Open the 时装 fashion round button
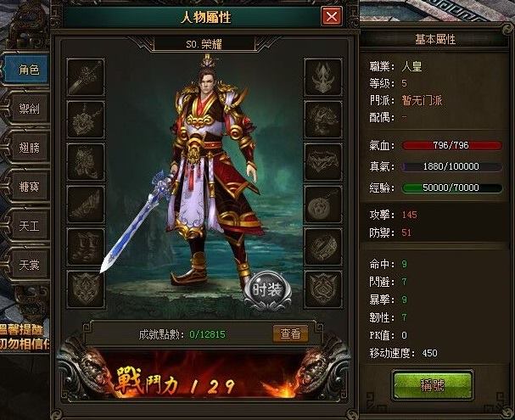Image resolution: width=515 pixels, height=420 pixels. click(267, 290)
